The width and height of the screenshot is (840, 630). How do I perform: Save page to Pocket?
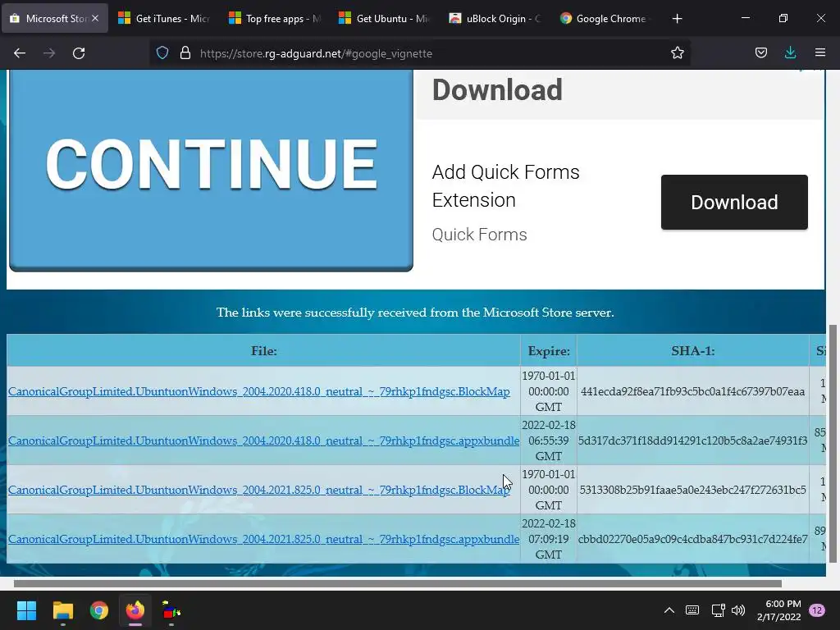point(761,53)
